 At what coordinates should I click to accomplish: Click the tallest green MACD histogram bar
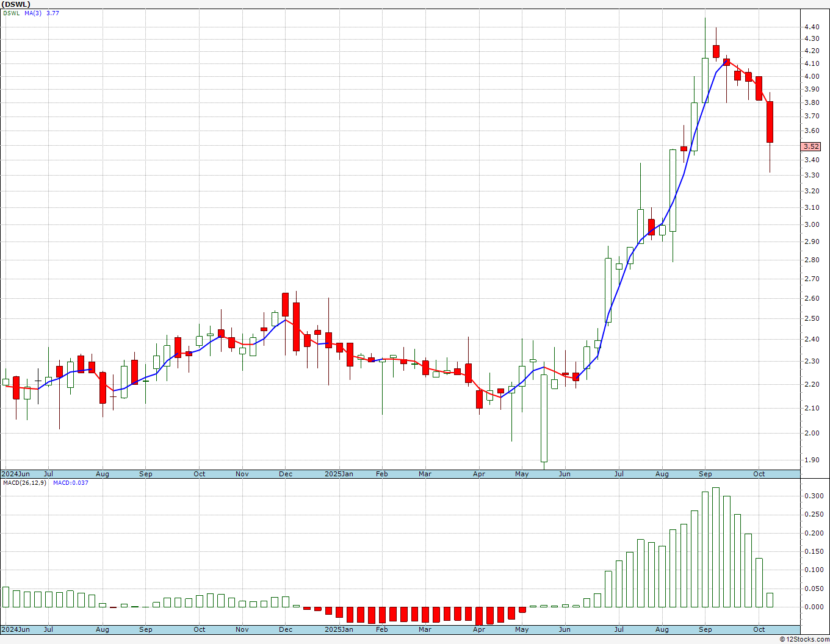tap(716, 547)
